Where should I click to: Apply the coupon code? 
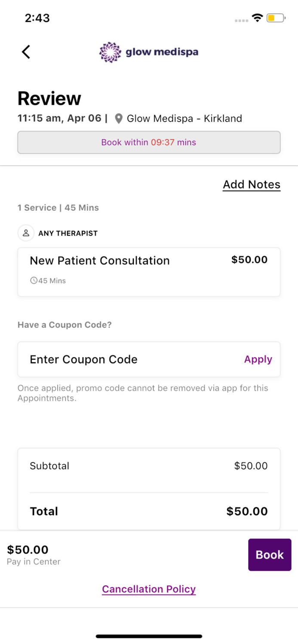pyautogui.click(x=258, y=359)
